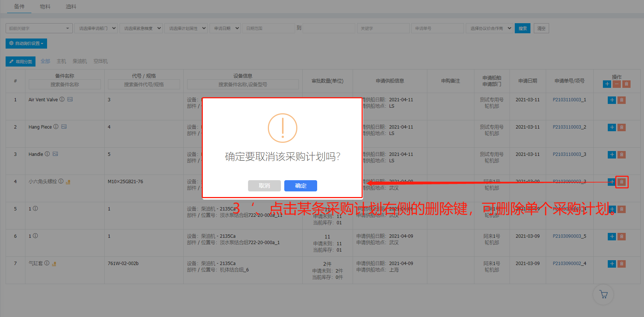
Task: Click the info icon in row 6
Action: coord(35,236)
